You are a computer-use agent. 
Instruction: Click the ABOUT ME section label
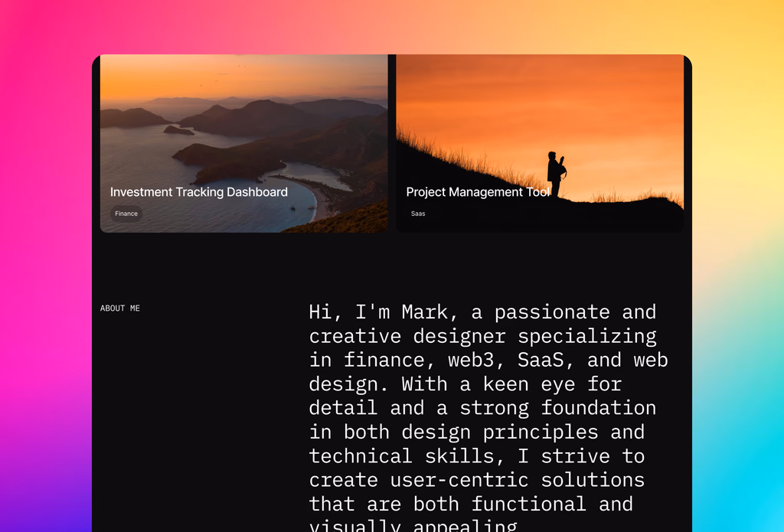120,308
